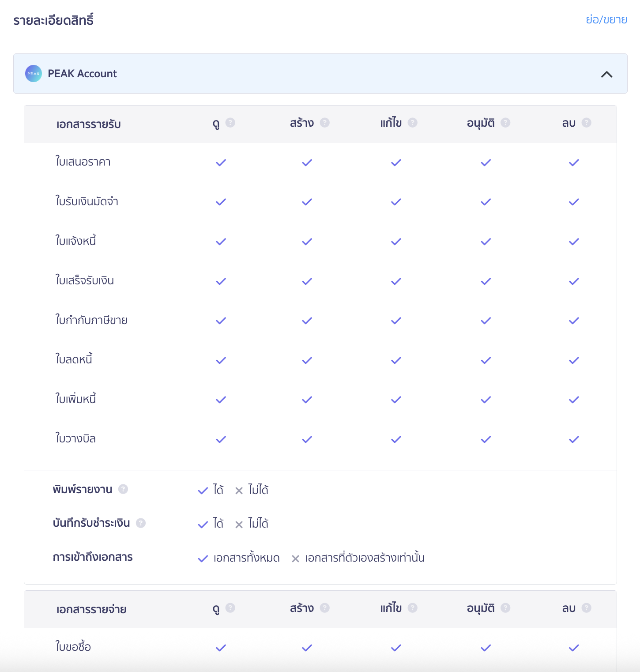Screen dimensions: 640x672
Task: Open help tooltip for the สร้าง column
Action: (325, 123)
